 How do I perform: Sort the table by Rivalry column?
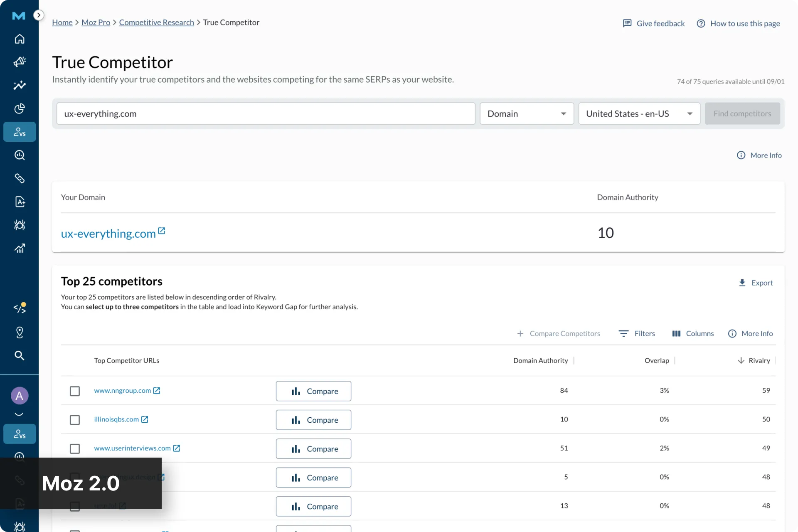click(754, 360)
